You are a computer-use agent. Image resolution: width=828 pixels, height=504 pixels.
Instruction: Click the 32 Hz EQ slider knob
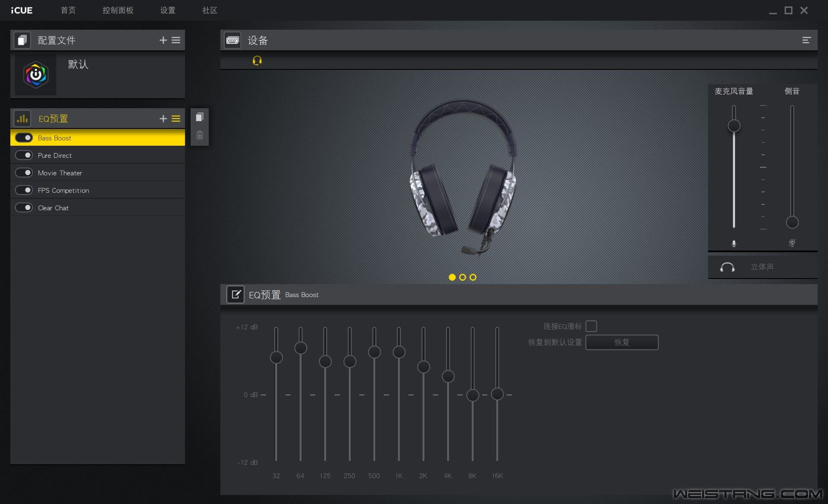pos(276,357)
